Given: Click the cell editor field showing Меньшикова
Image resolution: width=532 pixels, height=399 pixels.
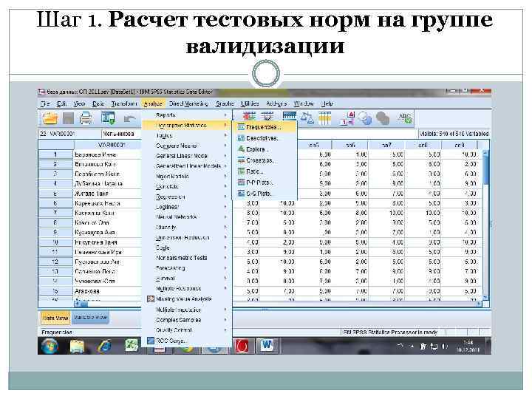Looking at the screenshot, I should tap(121, 134).
